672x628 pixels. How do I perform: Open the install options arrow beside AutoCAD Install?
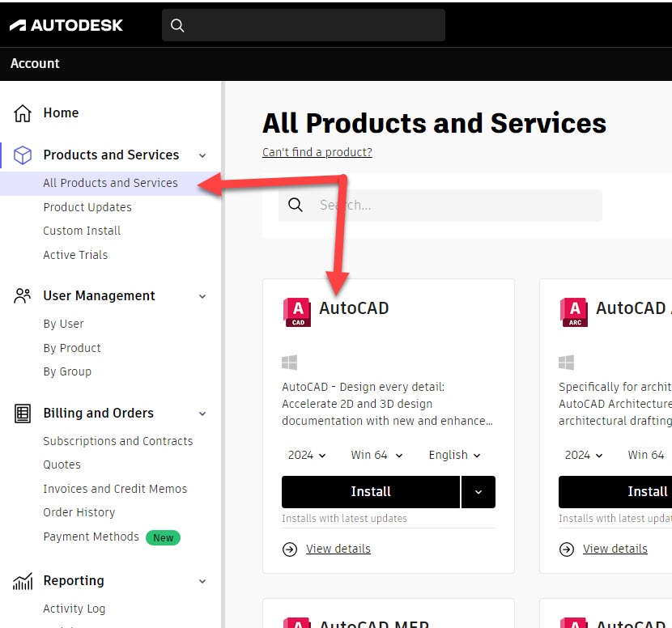(x=478, y=492)
